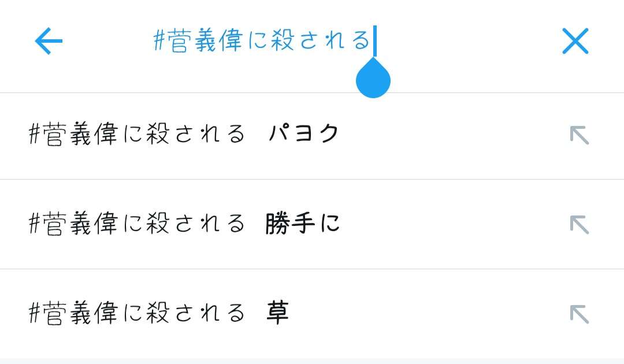Click the bold 草 character

pyautogui.click(x=277, y=313)
